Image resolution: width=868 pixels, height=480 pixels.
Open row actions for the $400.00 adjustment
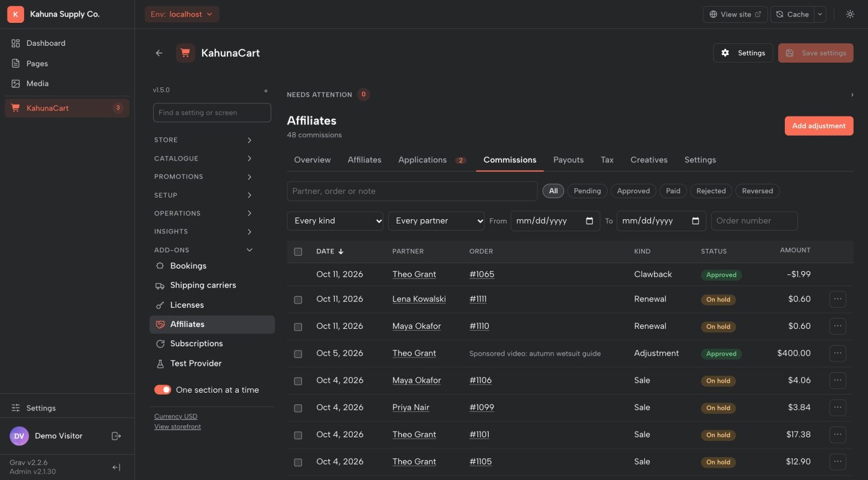tap(838, 354)
